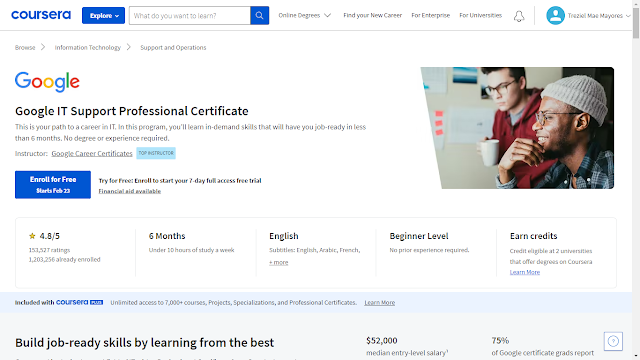Click the star rating icon
This screenshot has width=640, height=360.
pyautogui.click(x=32, y=236)
